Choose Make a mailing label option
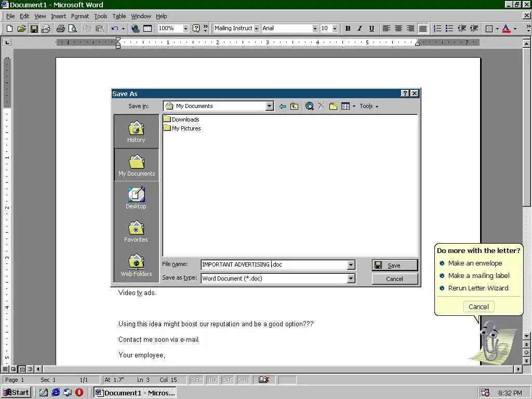The image size is (532, 399). tap(478, 276)
